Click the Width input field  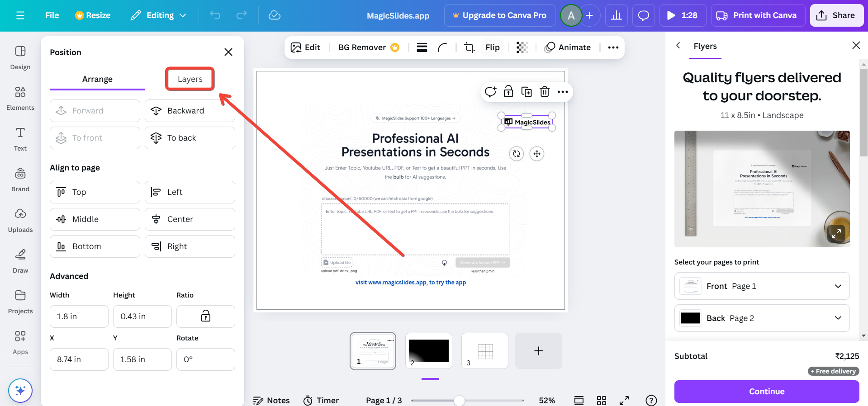[79, 316]
